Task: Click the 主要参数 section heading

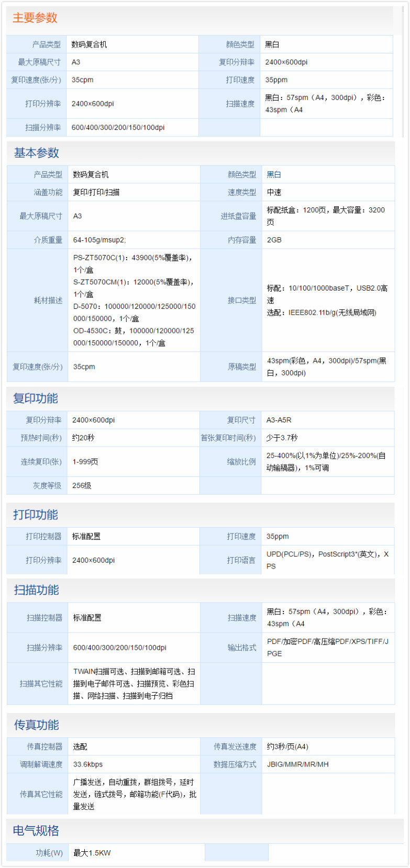Action: pos(35,18)
